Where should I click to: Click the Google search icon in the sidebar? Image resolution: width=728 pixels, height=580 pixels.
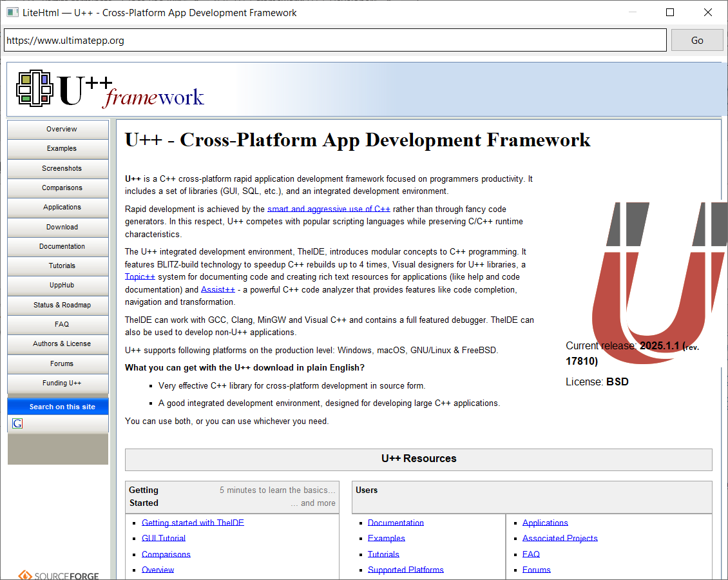pyautogui.click(x=17, y=423)
